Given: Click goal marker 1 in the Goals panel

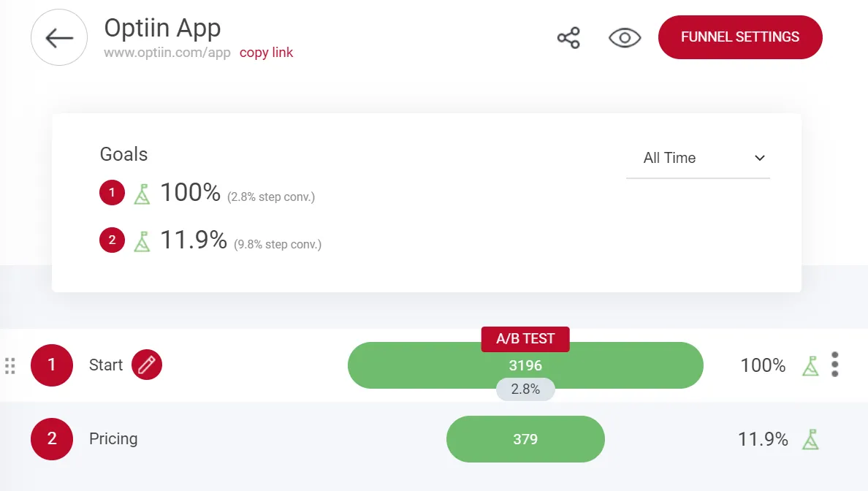Looking at the screenshot, I should tap(111, 192).
